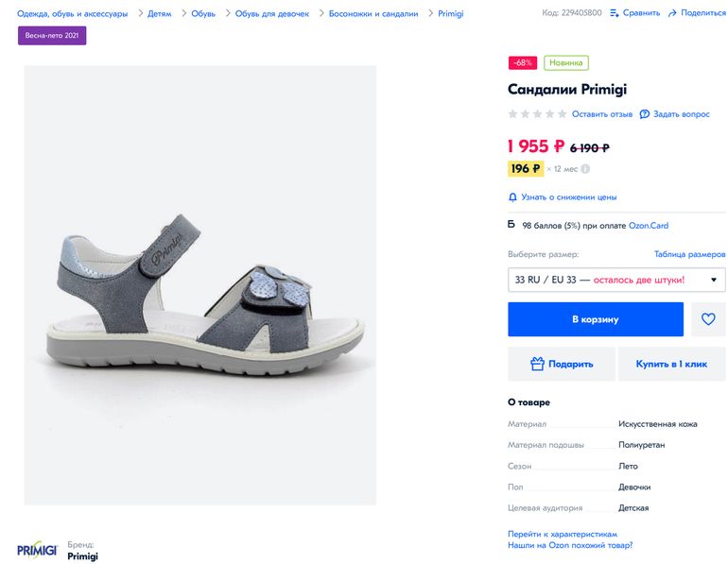Click the Primigi brand logo
Screen dimensions: 728x564
point(37,550)
